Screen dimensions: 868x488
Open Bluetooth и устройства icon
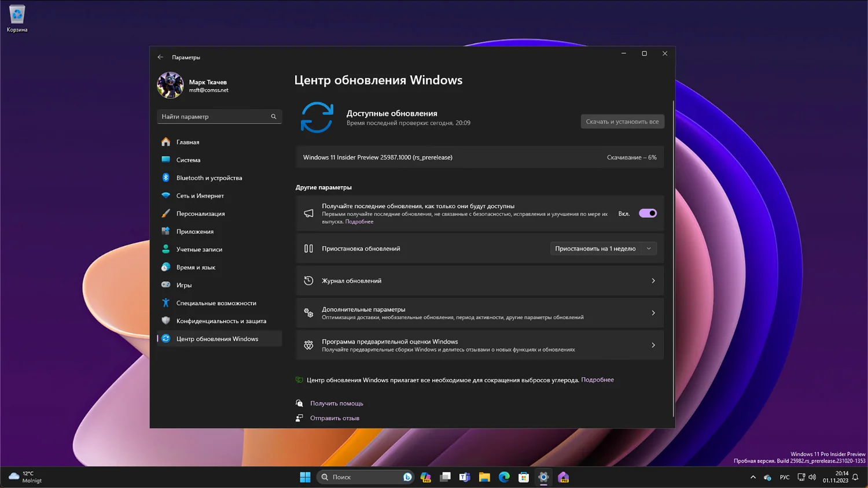point(166,178)
